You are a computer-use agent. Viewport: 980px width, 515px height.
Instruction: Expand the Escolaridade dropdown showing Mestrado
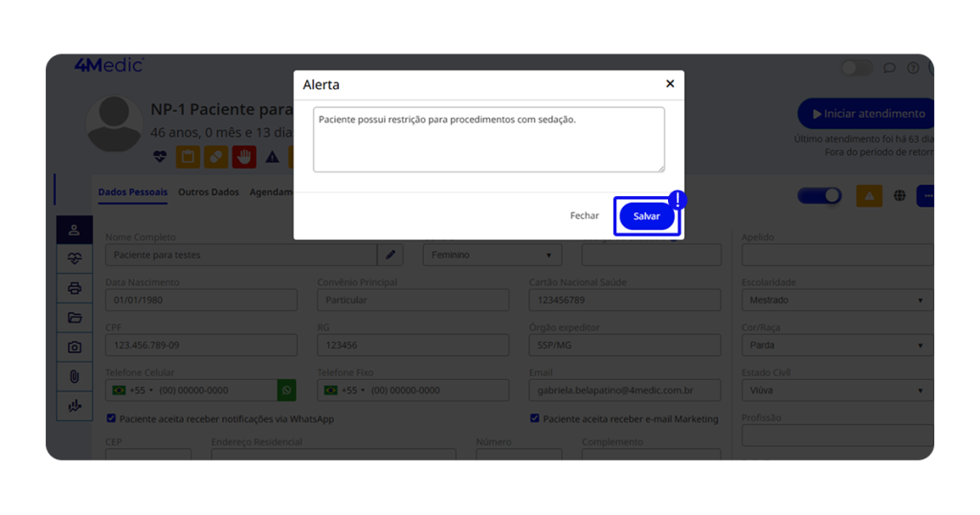coord(835,300)
